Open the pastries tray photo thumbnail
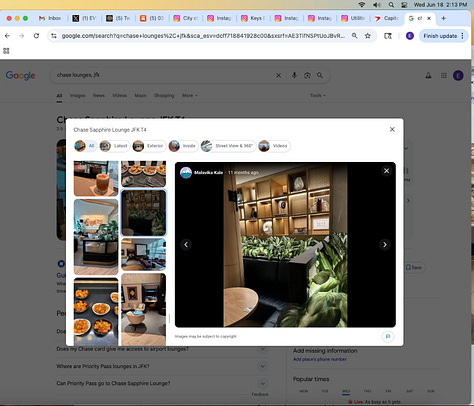The image size is (474, 406). [143, 174]
